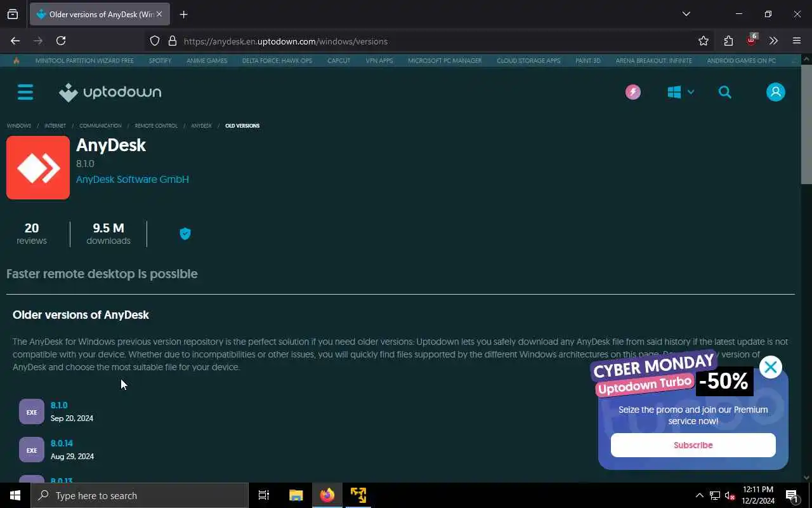Viewport: 812px width, 508px height.
Task: Open Firefox View icon
Action: [x=13, y=14]
